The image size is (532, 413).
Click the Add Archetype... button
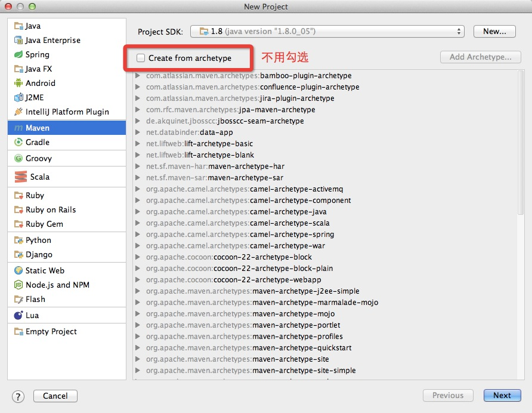tap(481, 57)
